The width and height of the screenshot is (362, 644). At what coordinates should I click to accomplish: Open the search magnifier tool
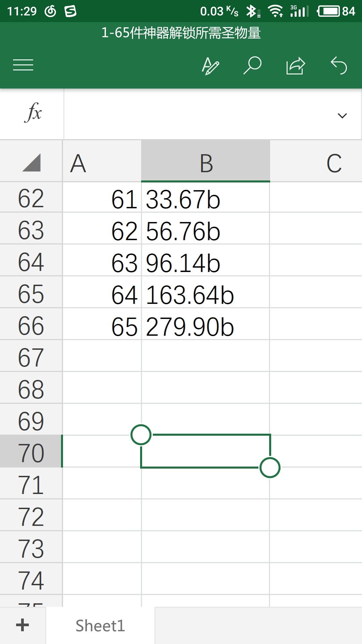(x=252, y=65)
